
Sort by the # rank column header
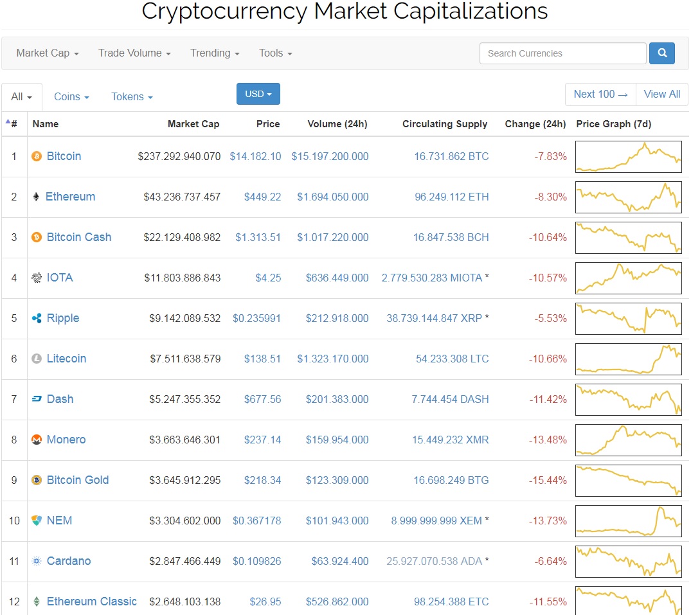click(14, 124)
